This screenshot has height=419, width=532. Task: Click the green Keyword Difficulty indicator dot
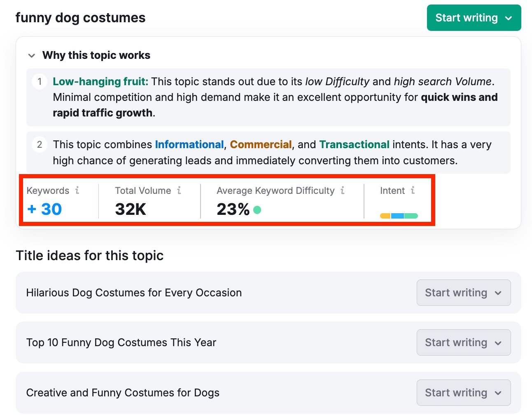[x=258, y=209]
